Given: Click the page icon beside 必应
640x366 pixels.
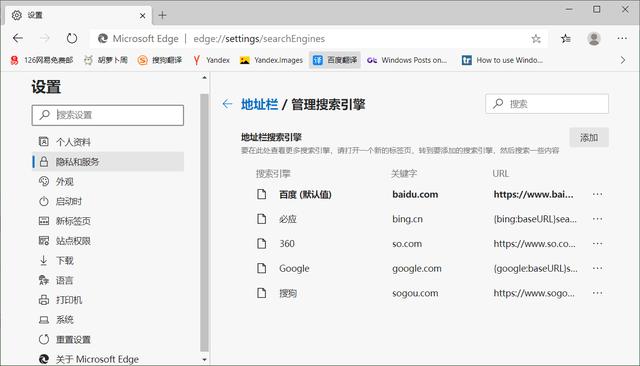Looking at the screenshot, I should click(x=262, y=219).
